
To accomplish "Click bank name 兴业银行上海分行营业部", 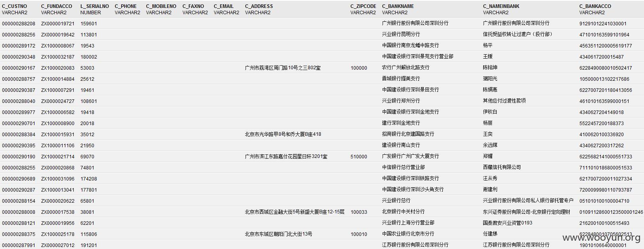I will 408,223.
